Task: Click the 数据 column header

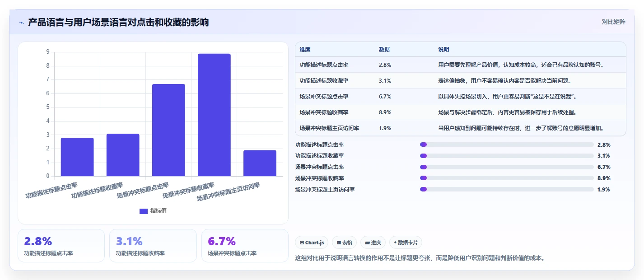Action: point(384,50)
